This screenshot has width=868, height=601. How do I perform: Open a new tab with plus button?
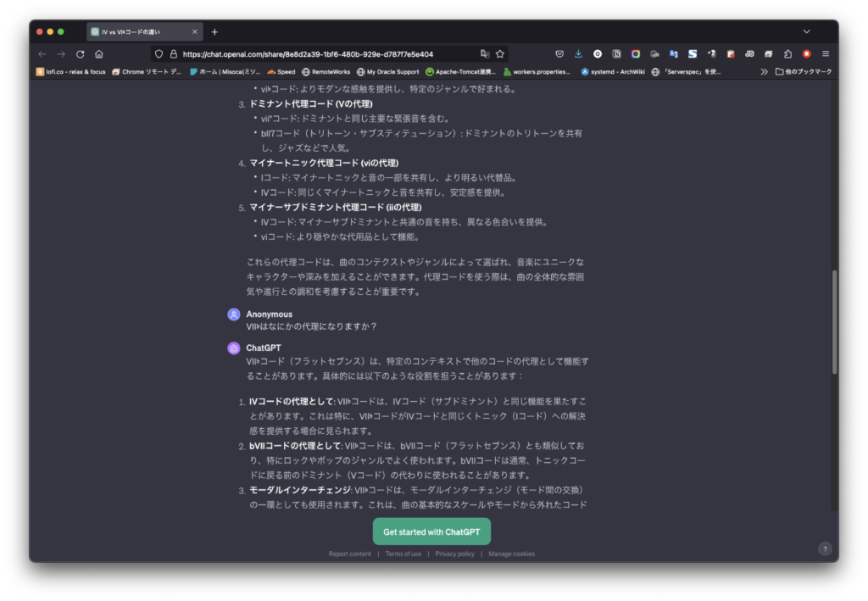(214, 31)
